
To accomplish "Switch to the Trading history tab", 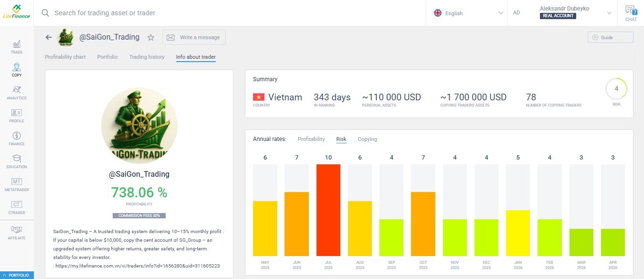I will click(147, 57).
